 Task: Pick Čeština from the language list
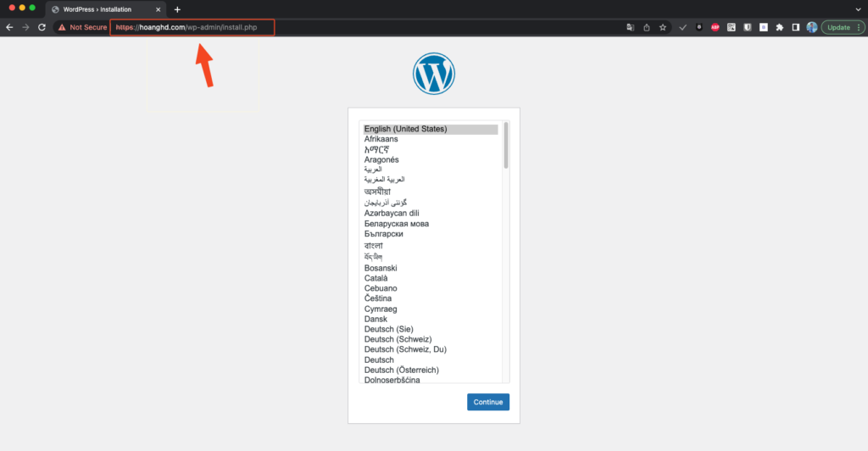coord(377,298)
